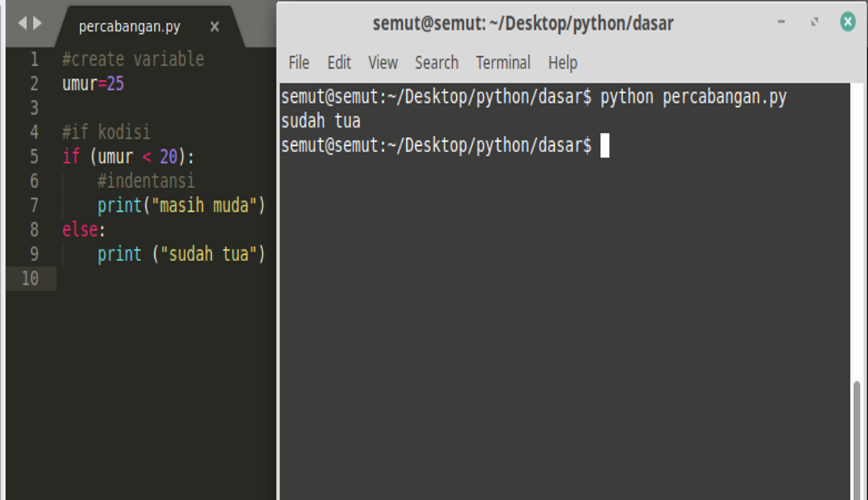
Task: Click line number 5 in the gutter
Action: [34, 157]
